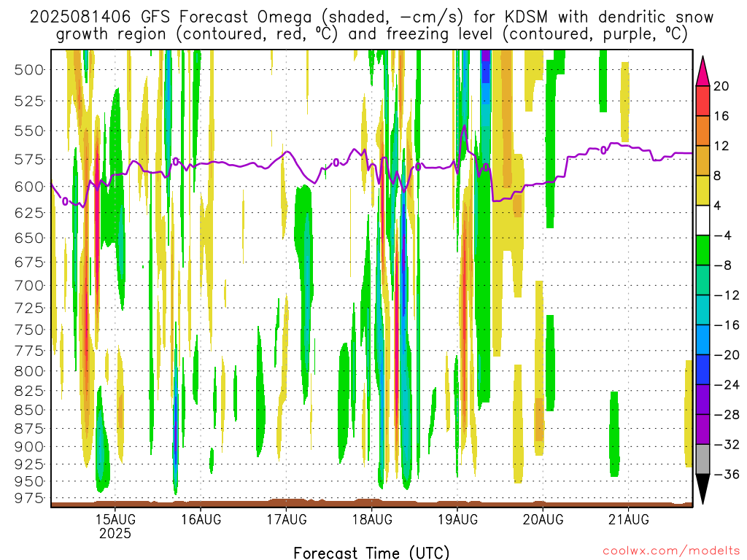Click the colorbar label 20

click(x=721, y=86)
